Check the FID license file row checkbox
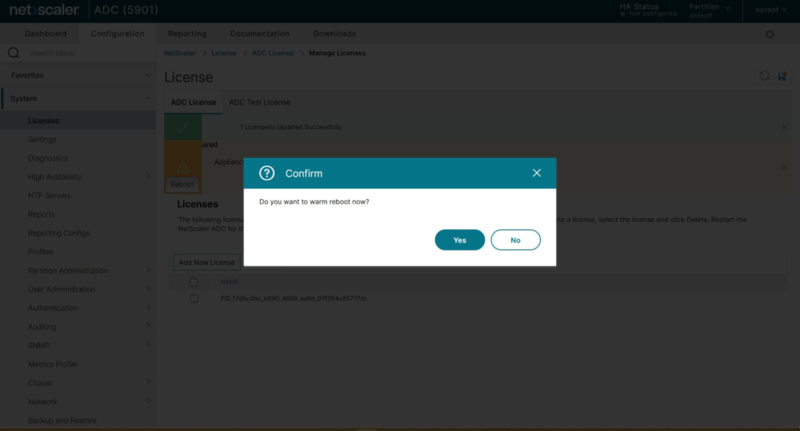This screenshot has height=431, width=800. point(194,298)
